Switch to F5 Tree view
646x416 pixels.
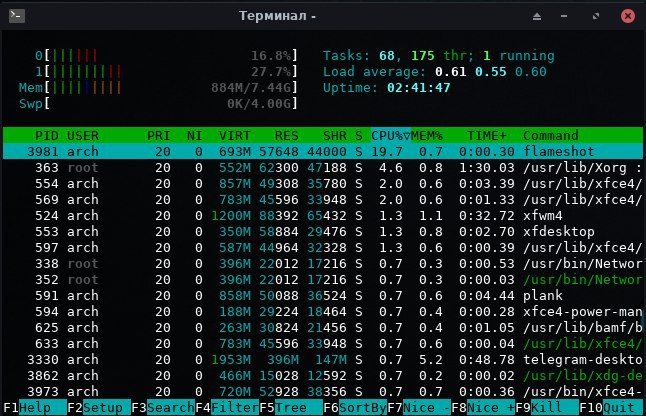291,408
